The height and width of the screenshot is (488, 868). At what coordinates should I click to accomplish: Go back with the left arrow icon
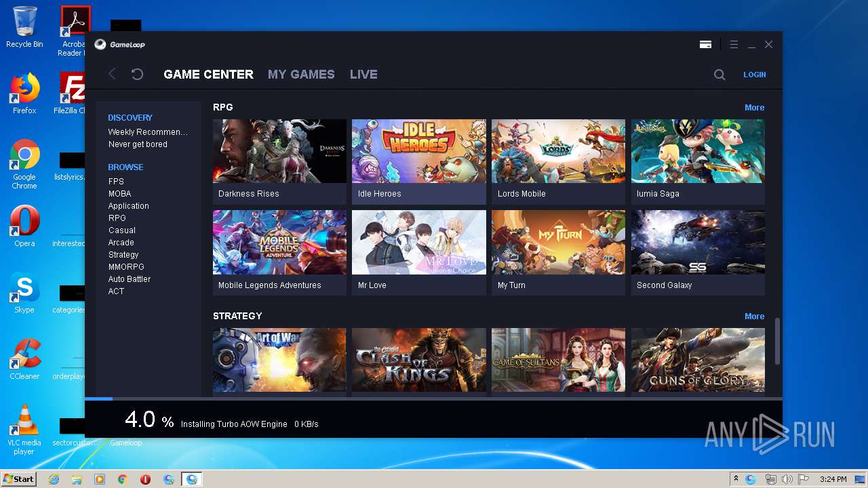(x=113, y=75)
